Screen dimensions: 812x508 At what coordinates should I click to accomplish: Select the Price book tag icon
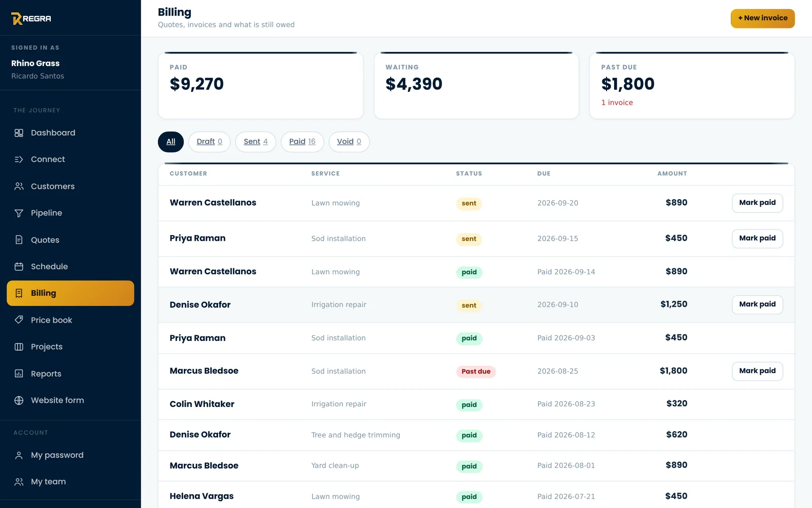pos(19,320)
